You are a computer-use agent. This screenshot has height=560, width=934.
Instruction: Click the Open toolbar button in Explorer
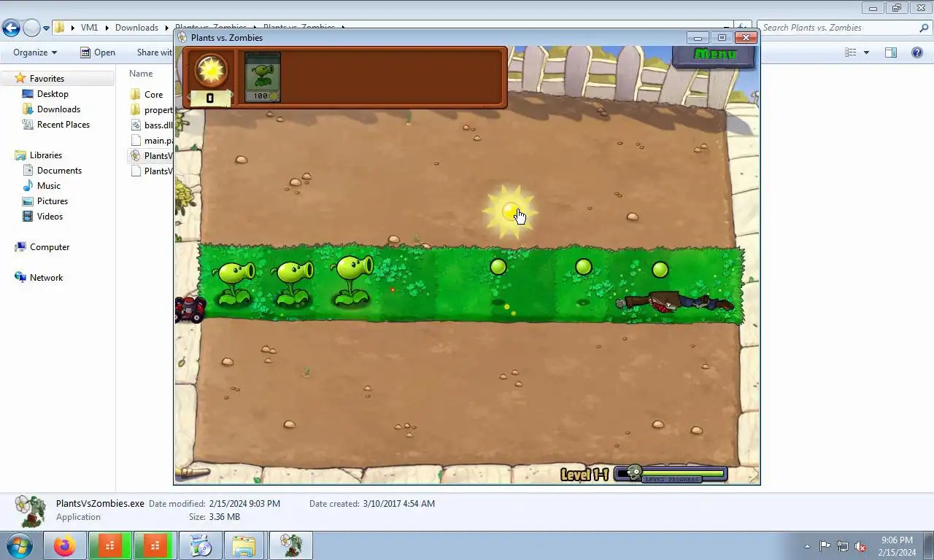[x=97, y=52]
